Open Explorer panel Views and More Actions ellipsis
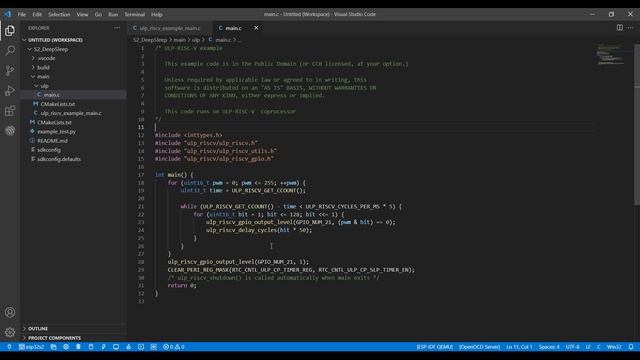The image size is (640, 360). (117, 28)
